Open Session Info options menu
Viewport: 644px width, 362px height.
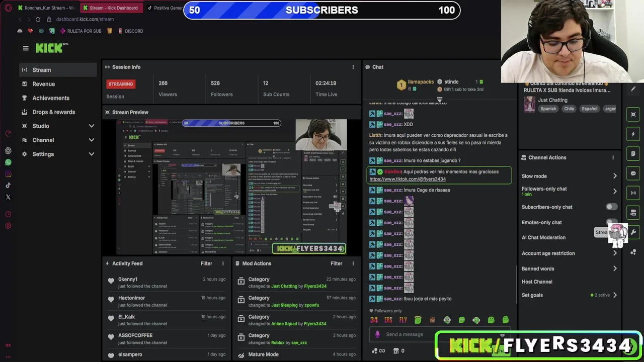[353, 67]
